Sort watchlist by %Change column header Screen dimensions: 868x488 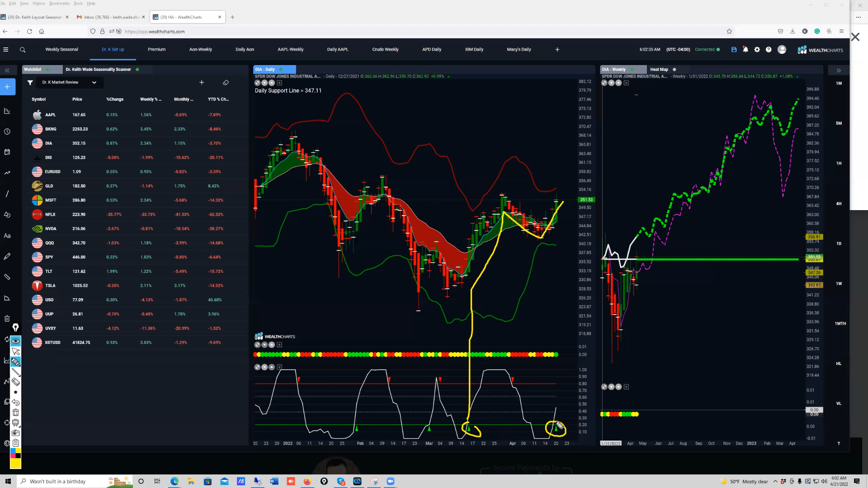(x=115, y=99)
